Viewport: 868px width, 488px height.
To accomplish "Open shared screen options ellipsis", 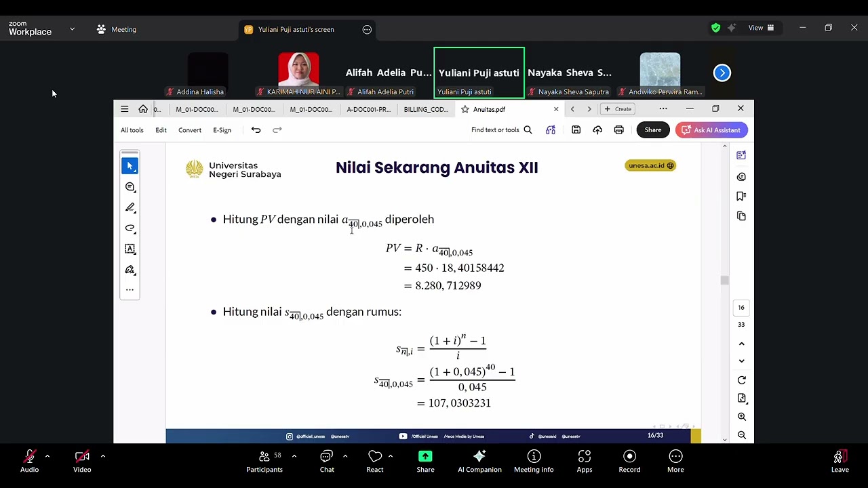I will click(x=367, y=29).
